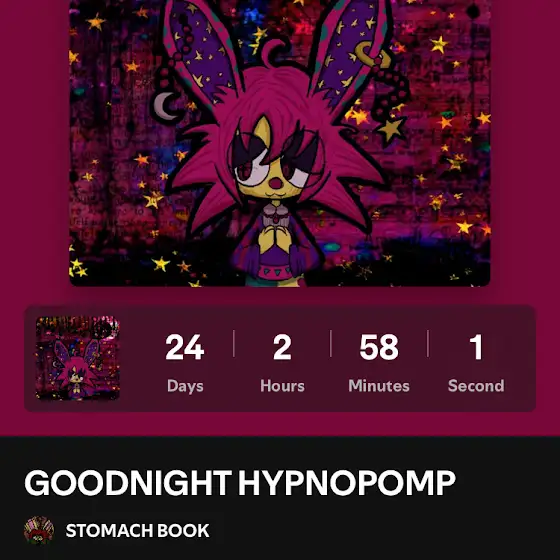The height and width of the screenshot is (560, 560).
Task: Click the Minutes label in countdown
Action: (379, 386)
